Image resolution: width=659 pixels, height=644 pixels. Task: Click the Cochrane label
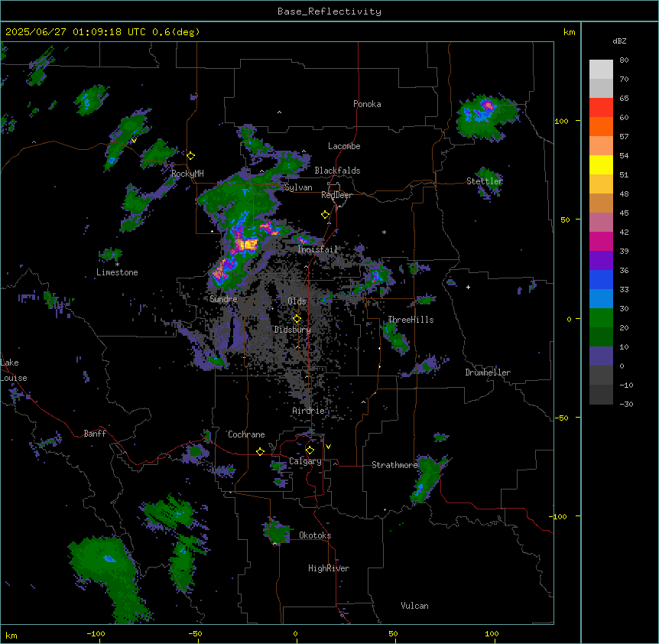point(246,434)
